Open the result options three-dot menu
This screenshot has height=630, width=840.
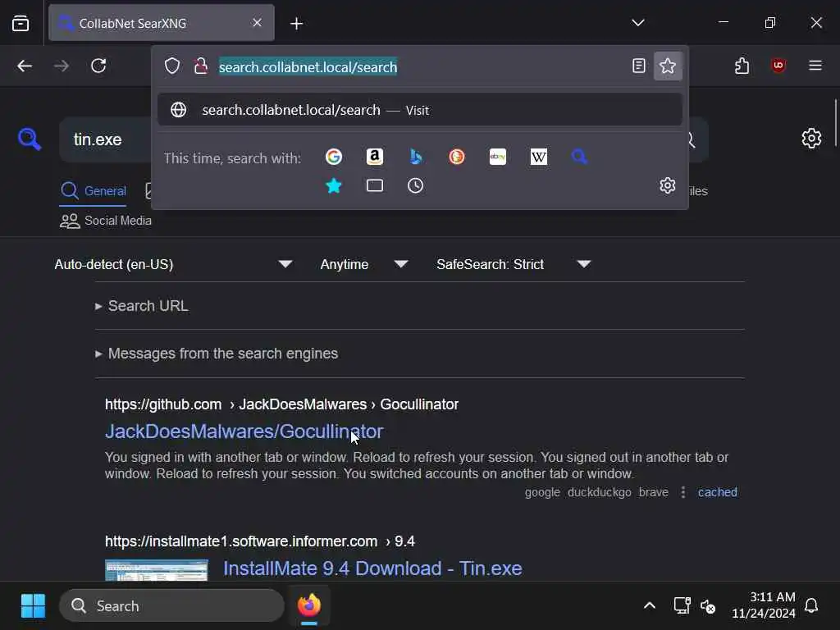(683, 492)
